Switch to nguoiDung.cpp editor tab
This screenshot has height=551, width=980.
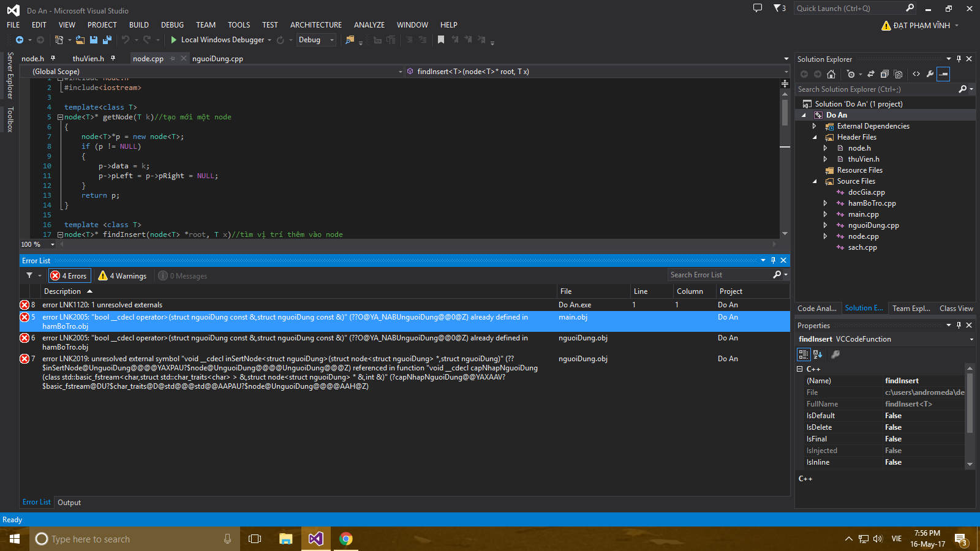click(217, 59)
